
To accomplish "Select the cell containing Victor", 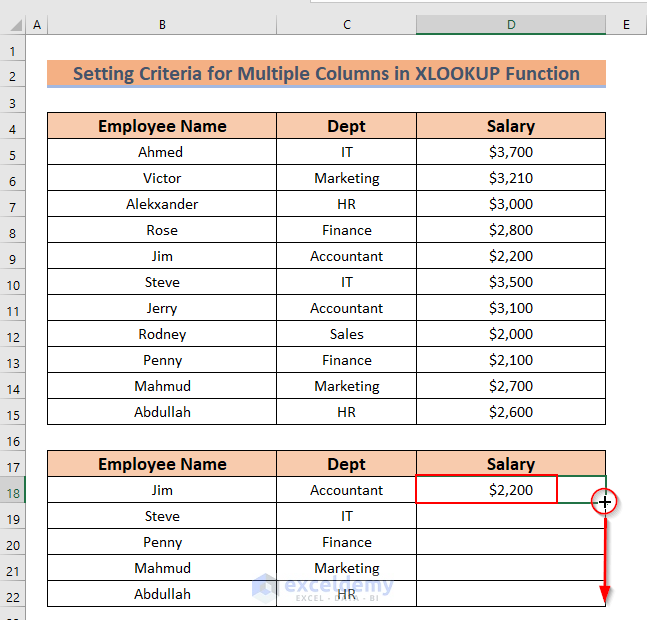I will 162,178.
